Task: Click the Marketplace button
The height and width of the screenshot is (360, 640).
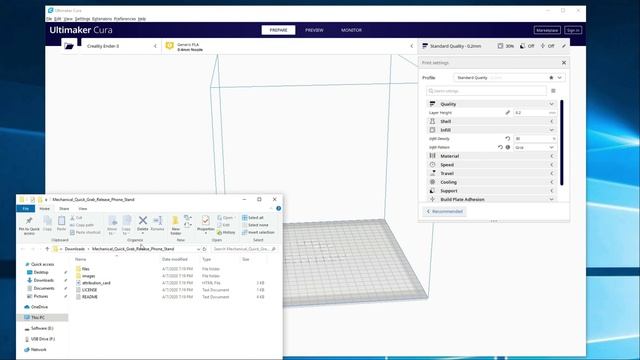Action: [x=547, y=30]
